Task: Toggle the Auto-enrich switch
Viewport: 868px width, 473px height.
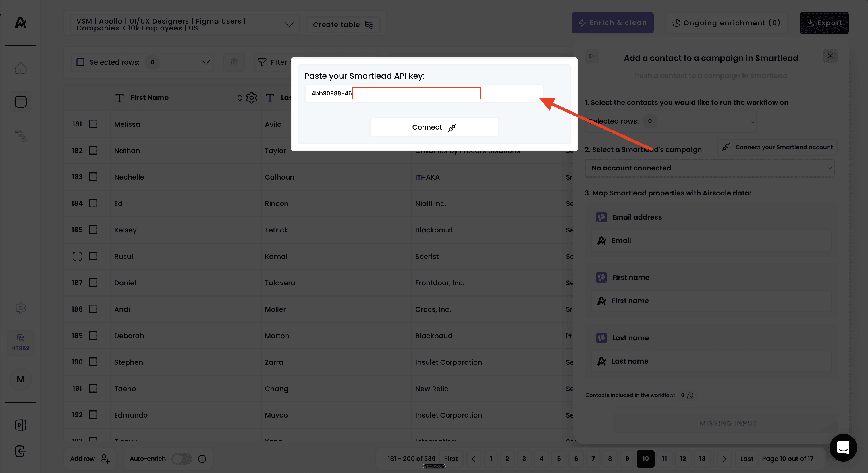Action: coord(182,459)
